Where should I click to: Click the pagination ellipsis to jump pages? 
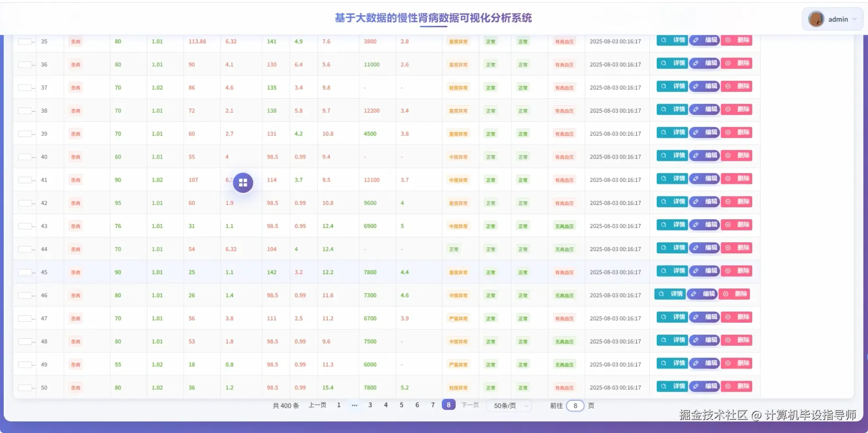[354, 405]
